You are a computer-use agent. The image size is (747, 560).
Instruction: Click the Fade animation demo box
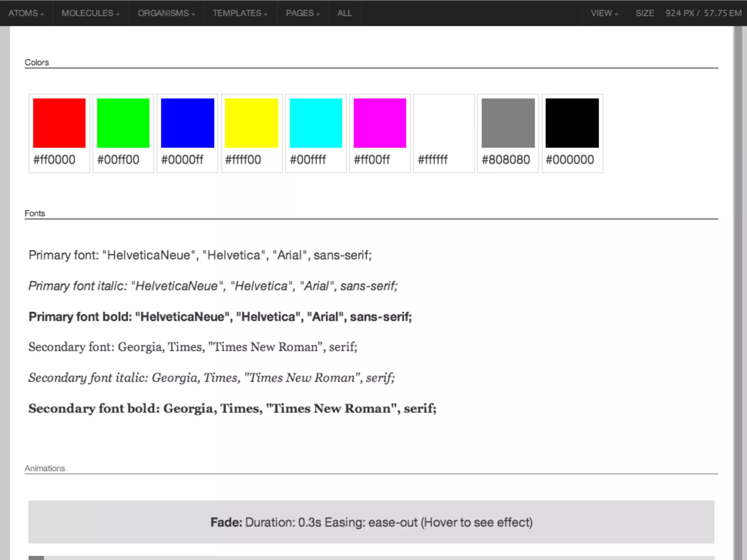pos(371,522)
